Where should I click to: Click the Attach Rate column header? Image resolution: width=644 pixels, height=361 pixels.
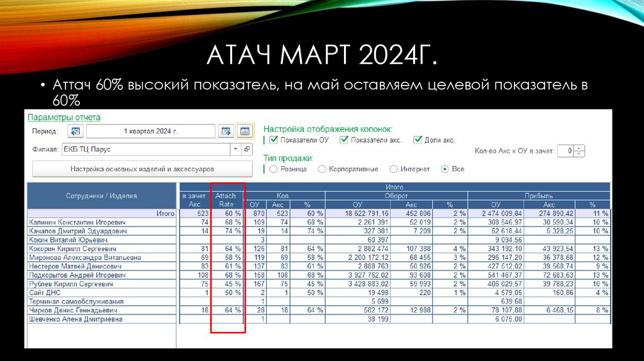pyautogui.click(x=226, y=199)
